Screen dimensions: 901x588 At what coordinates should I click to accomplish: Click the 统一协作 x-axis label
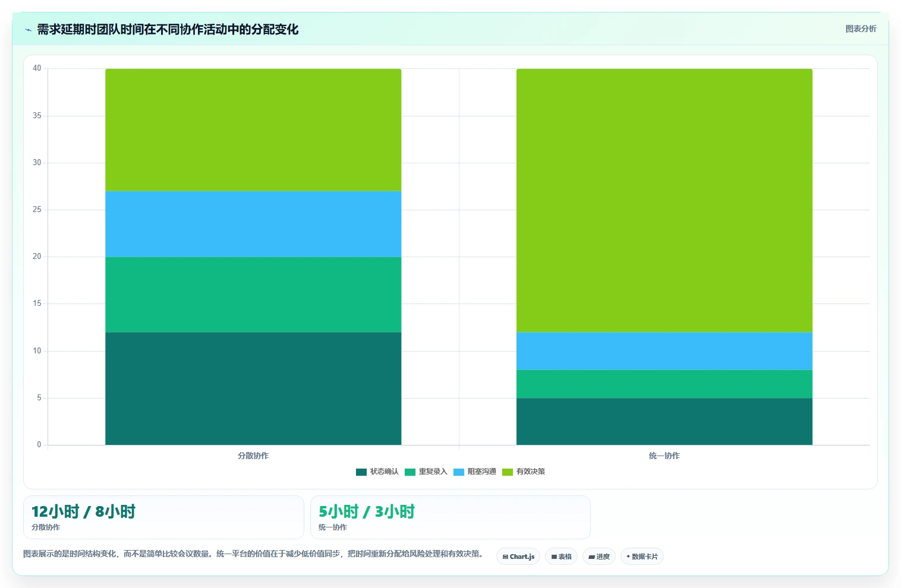pyautogui.click(x=664, y=456)
